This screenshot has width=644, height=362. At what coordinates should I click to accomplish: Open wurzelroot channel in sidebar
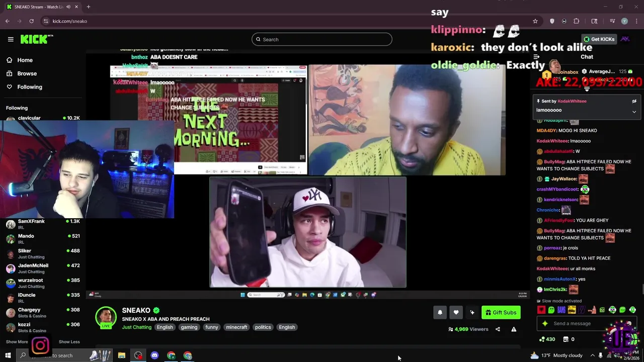tap(43, 283)
